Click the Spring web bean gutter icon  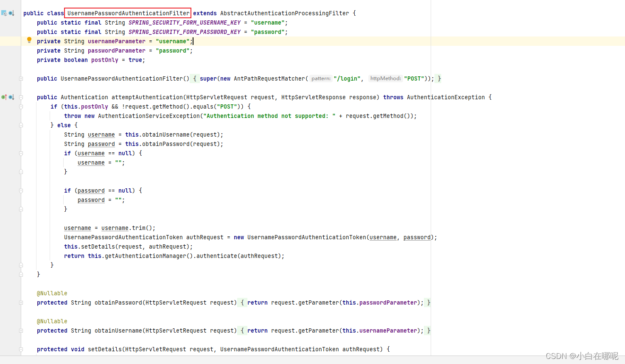tap(4, 13)
